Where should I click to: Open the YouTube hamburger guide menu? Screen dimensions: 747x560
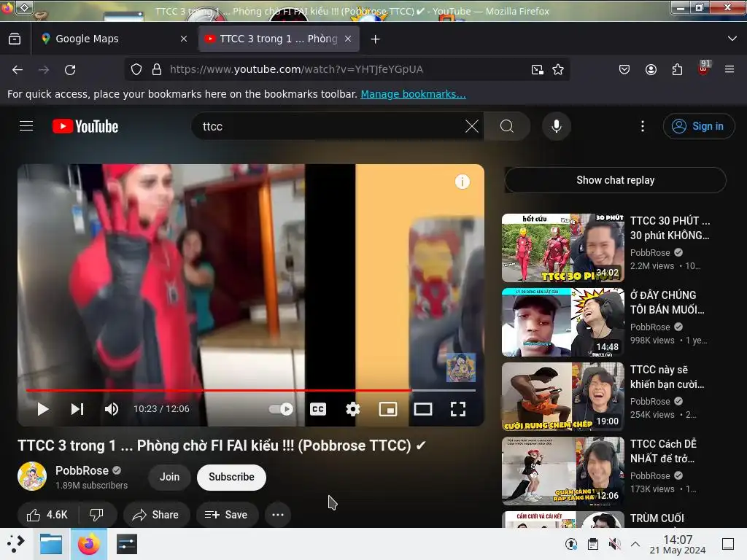point(26,126)
